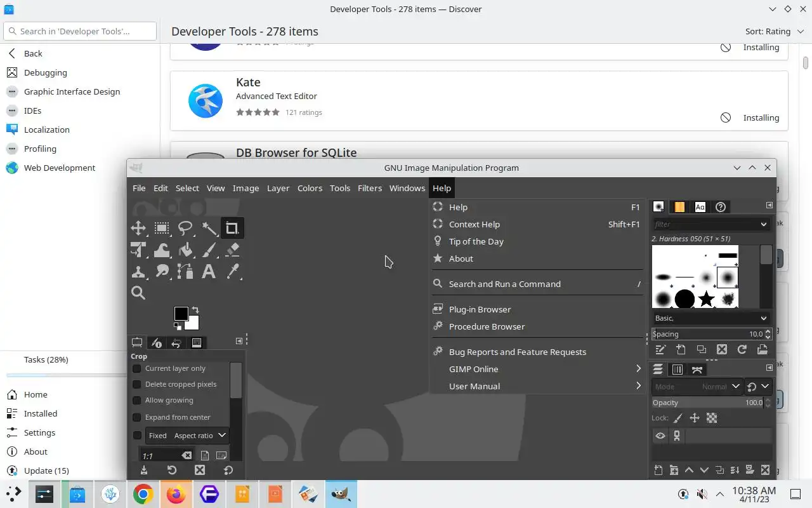The height and width of the screenshot is (508, 812).
Task: Expand GIMP Online submenu arrow
Action: pyautogui.click(x=638, y=369)
